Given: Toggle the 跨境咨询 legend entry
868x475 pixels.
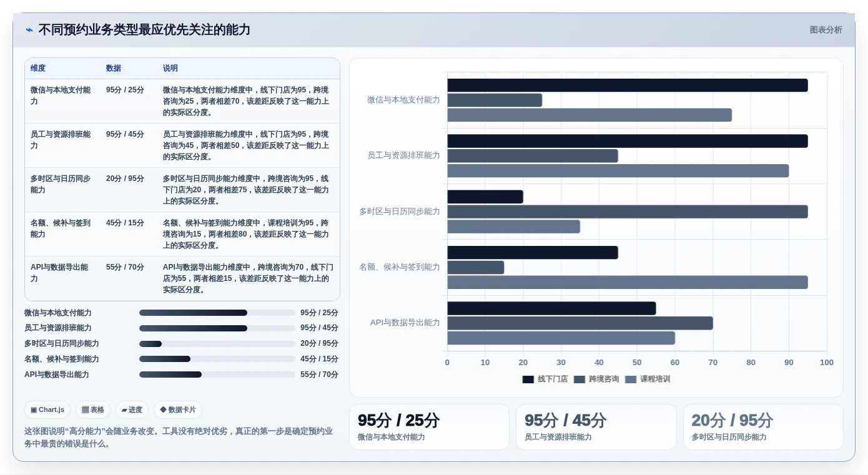Looking at the screenshot, I should [596, 379].
